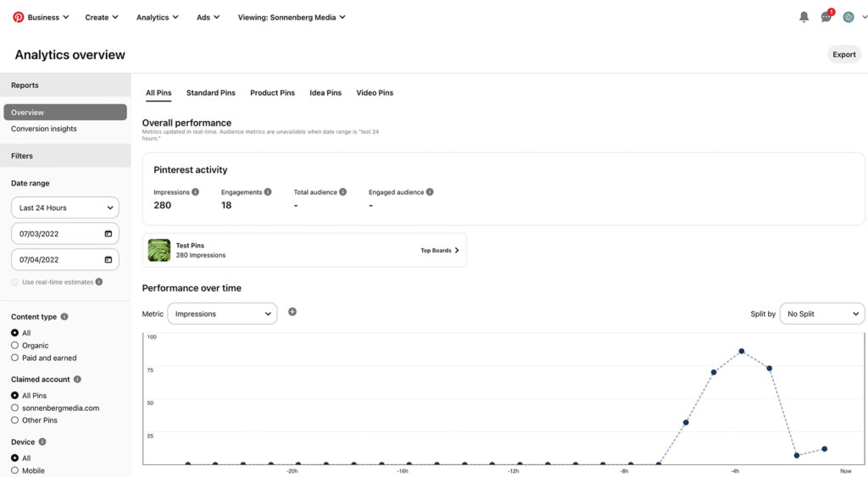Click the Pinterest logo icon

pyautogui.click(x=19, y=17)
